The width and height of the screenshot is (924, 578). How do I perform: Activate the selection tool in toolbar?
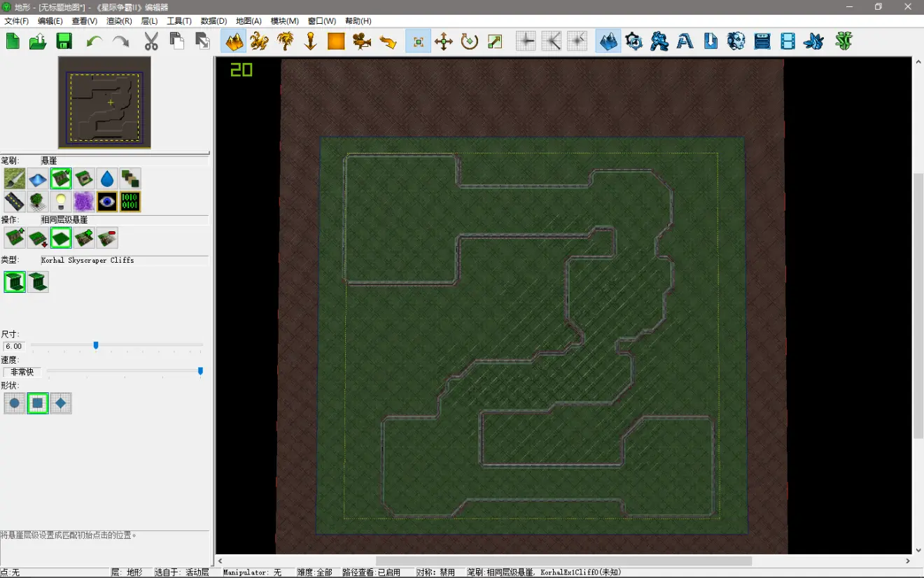[x=418, y=41]
